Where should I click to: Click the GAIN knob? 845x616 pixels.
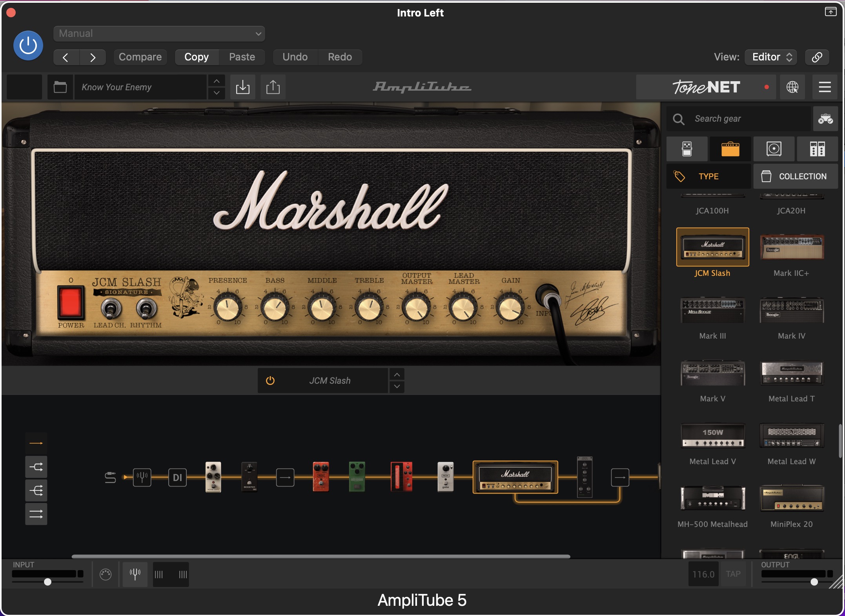coord(510,308)
